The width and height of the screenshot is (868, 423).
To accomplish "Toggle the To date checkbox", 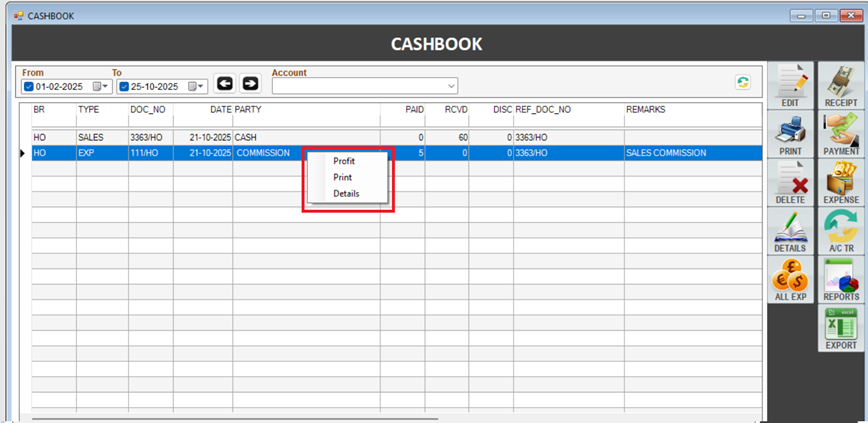I will click(124, 86).
